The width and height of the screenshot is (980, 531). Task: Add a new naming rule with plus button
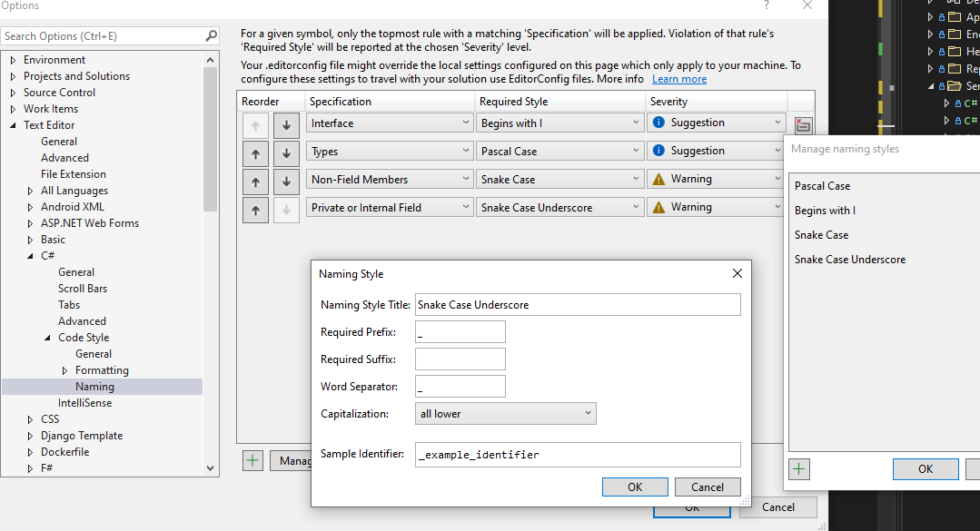(252, 460)
